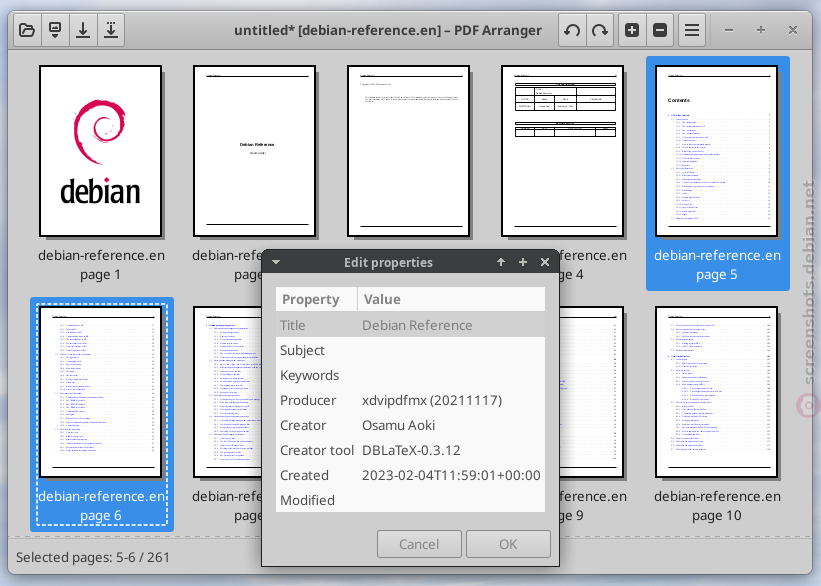The image size is (821, 586).
Task: Click the Selected pages status bar text
Action: [x=93, y=557]
